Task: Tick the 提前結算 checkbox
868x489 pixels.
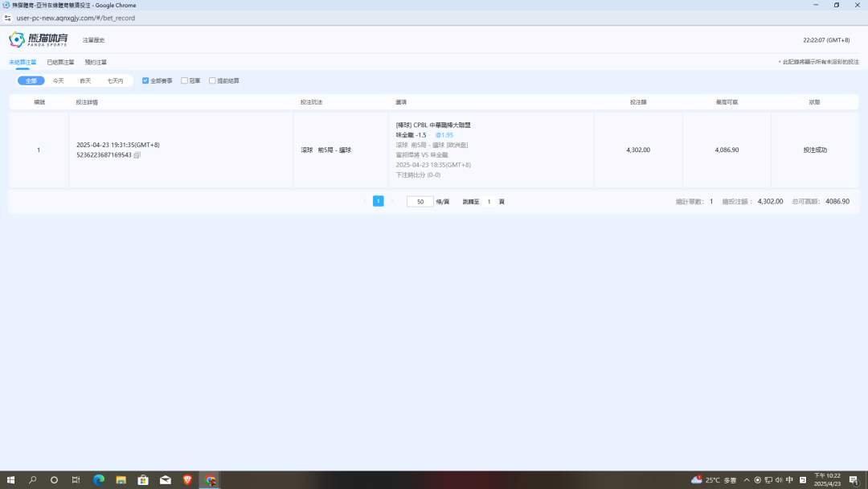Action: 212,80
